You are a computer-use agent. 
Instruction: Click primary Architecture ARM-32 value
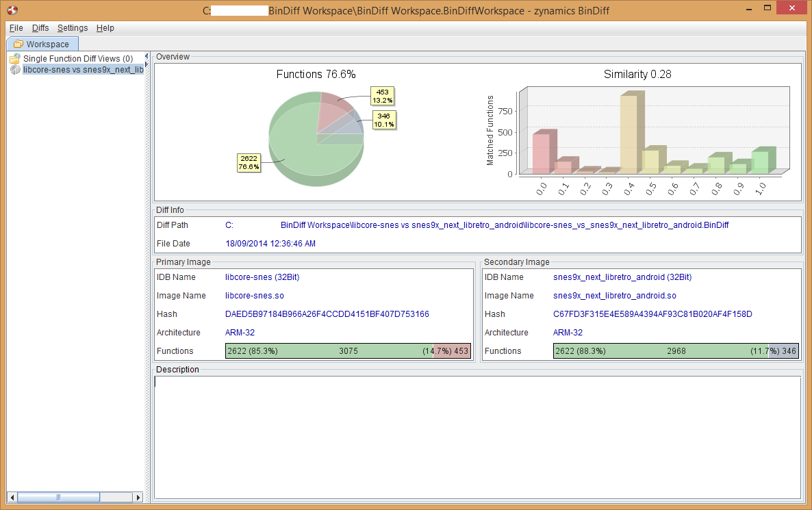[240, 333]
